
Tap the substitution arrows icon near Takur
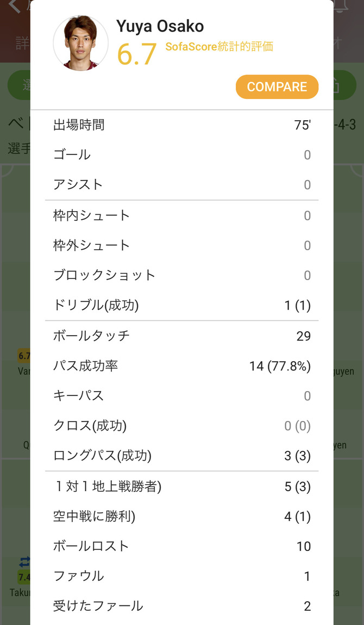click(24, 562)
